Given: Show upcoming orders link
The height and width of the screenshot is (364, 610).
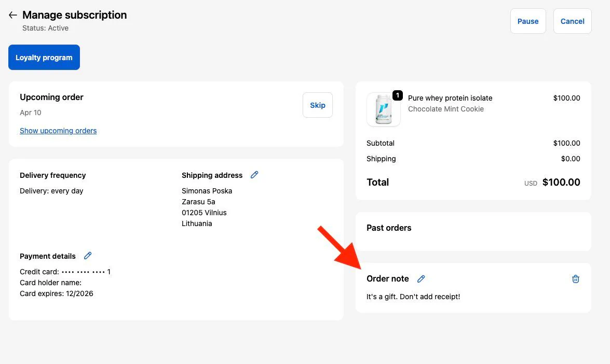Looking at the screenshot, I should [x=58, y=131].
